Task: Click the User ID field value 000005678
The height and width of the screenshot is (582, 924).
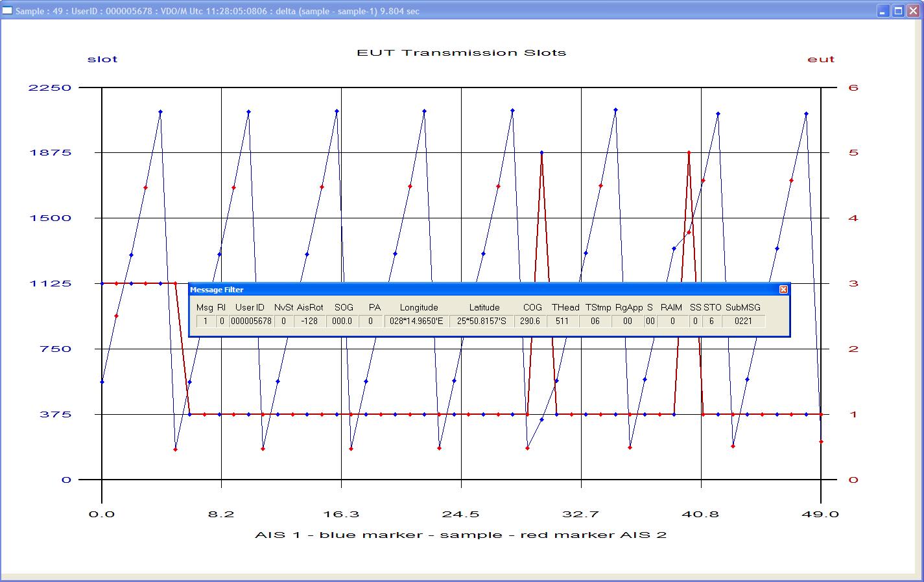Action: 252,321
